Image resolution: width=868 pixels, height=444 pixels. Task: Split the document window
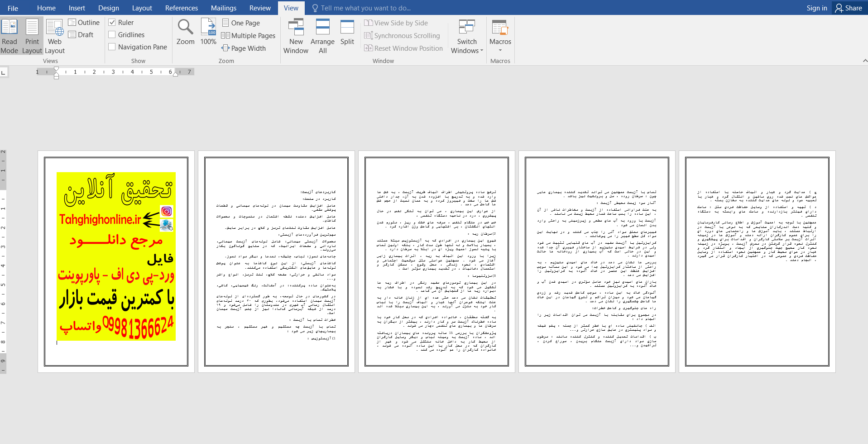click(347, 32)
